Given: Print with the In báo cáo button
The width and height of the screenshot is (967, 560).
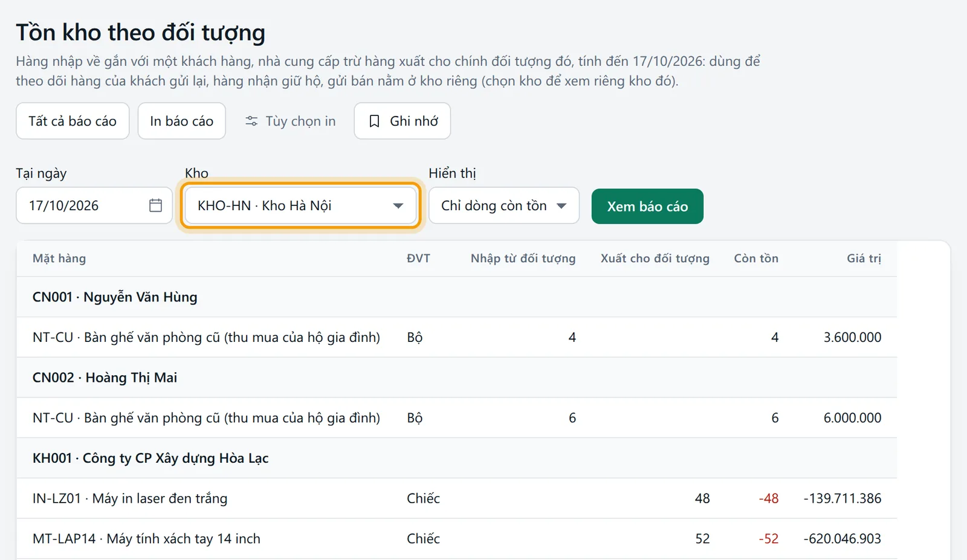Looking at the screenshot, I should 181,121.
